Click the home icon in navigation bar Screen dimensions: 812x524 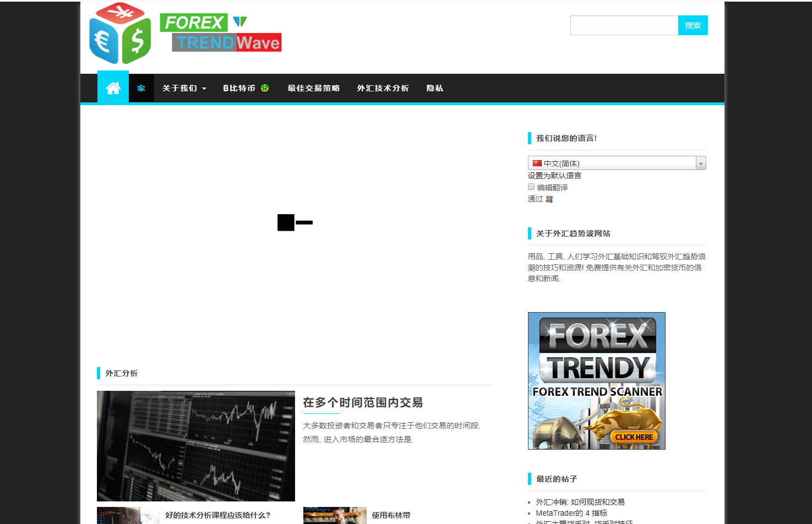pyautogui.click(x=113, y=88)
